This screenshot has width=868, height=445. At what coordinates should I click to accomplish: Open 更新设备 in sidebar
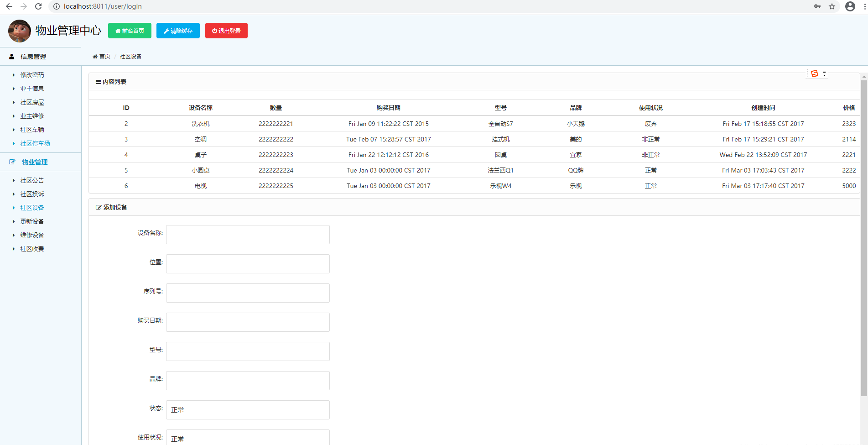coord(32,221)
